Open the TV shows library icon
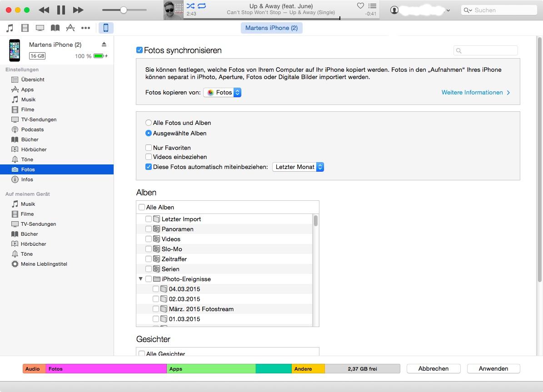This screenshot has width=543, height=392. 40,28
